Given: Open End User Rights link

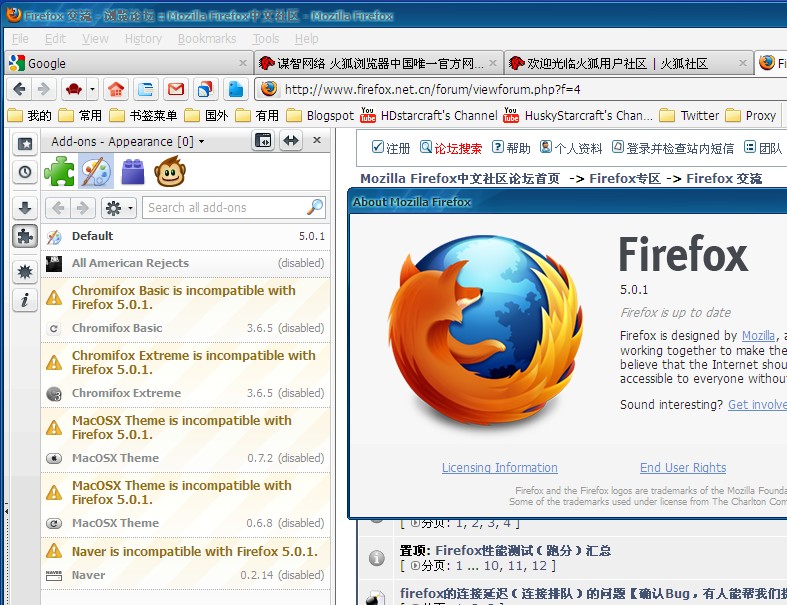Looking at the screenshot, I should pos(683,467).
